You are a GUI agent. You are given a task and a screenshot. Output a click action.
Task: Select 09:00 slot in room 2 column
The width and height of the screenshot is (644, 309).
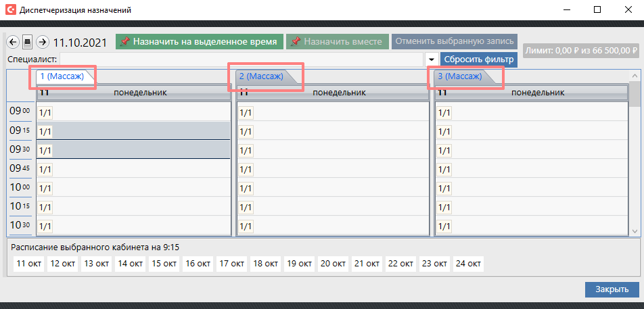331,112
